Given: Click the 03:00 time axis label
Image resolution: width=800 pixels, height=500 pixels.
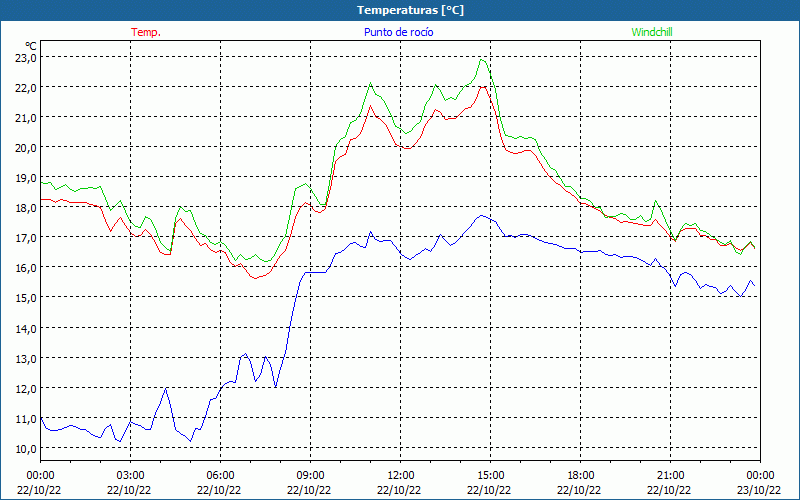Looking at the screenshot, I should tap(131, 476).
